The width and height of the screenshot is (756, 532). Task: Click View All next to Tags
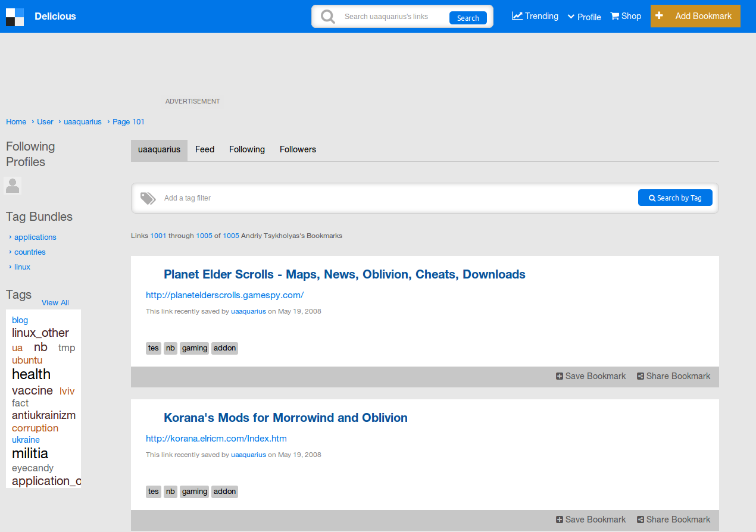pyautogui.click(x=55, y=302)
